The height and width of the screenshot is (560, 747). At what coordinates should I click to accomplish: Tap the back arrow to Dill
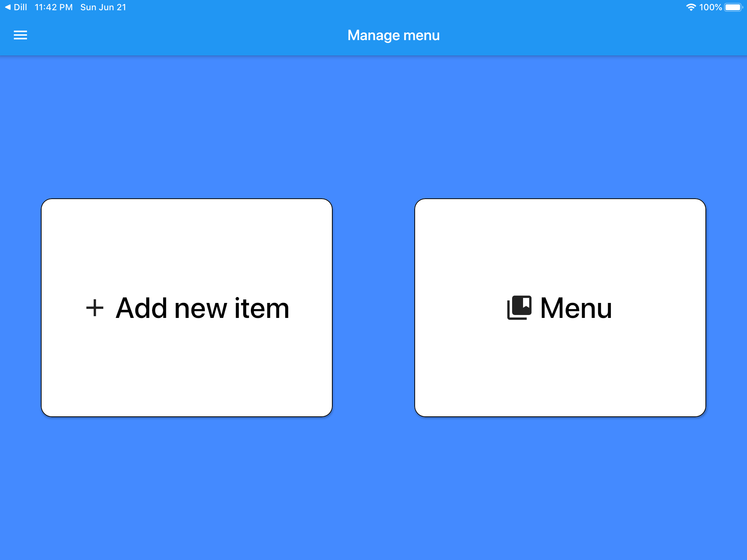[7, 7]
